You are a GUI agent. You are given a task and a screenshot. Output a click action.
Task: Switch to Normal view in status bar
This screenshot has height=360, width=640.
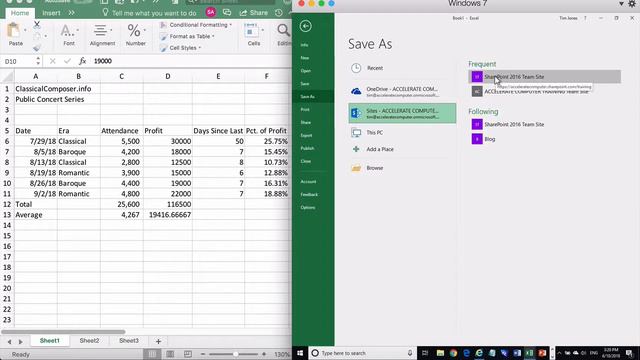pos(152,354)
